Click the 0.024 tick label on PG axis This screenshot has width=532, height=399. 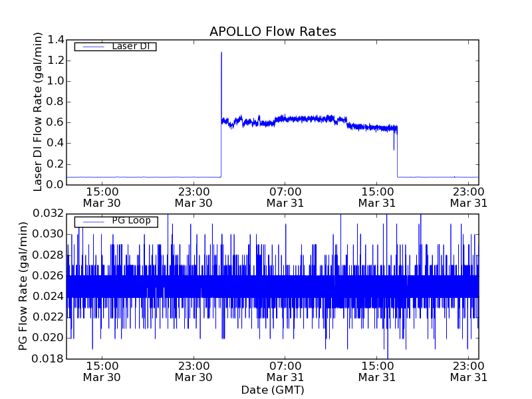coord(48,297)
